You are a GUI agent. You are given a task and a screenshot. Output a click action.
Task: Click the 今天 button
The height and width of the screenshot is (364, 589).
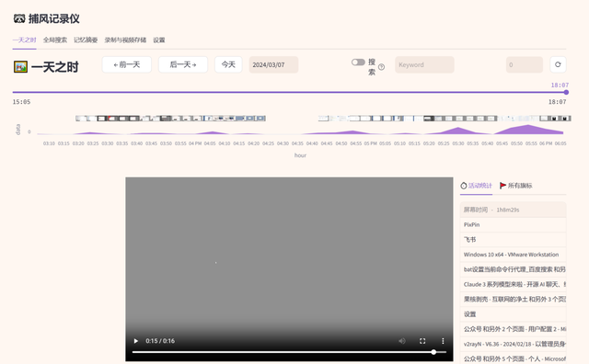[228, 64]
